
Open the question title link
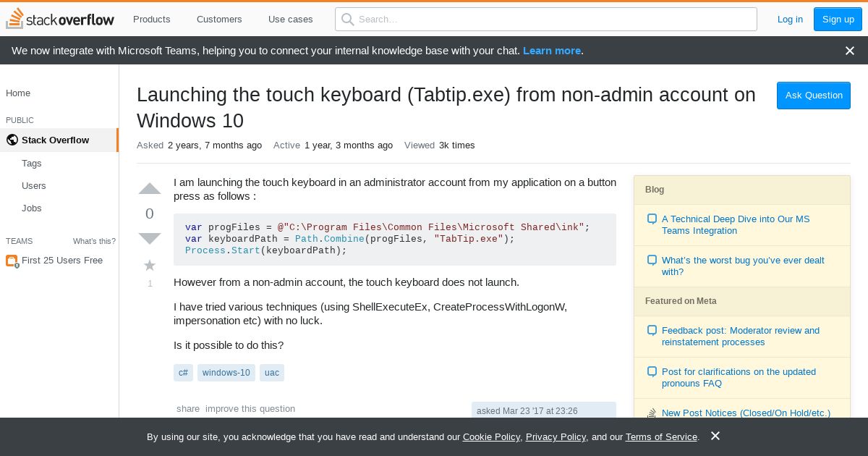click(x=446, y=108)
